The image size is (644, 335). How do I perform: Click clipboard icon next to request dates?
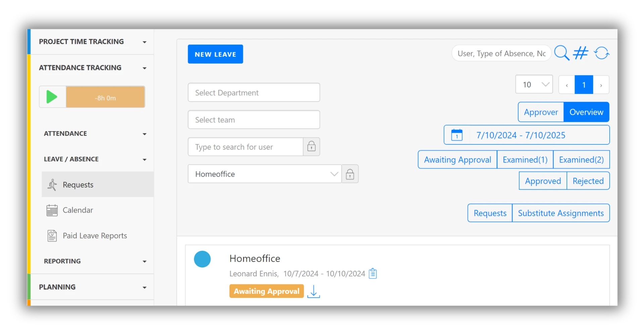[373, 274]
